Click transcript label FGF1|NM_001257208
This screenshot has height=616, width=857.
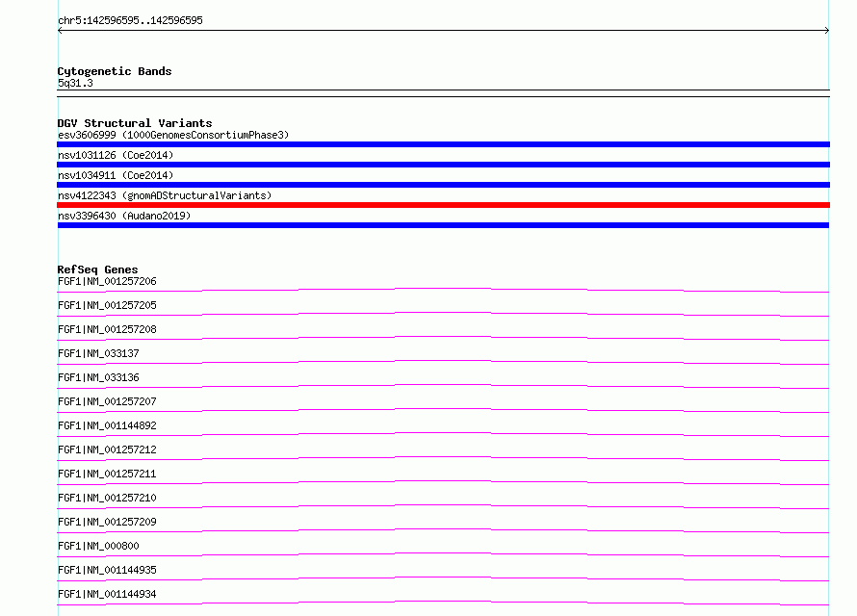[107, 329]
